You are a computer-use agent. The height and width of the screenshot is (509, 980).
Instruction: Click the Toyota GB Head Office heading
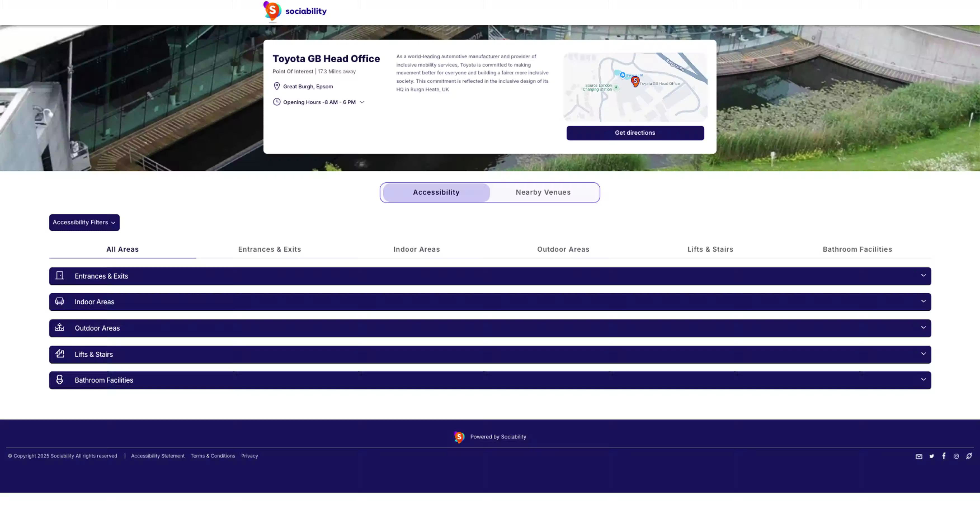point(326,58)
